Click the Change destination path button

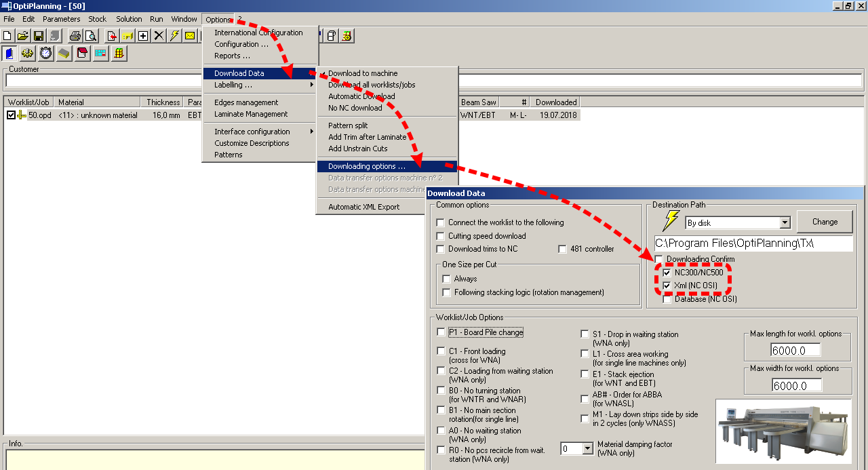pyautogui.click(x=825, y=221)
